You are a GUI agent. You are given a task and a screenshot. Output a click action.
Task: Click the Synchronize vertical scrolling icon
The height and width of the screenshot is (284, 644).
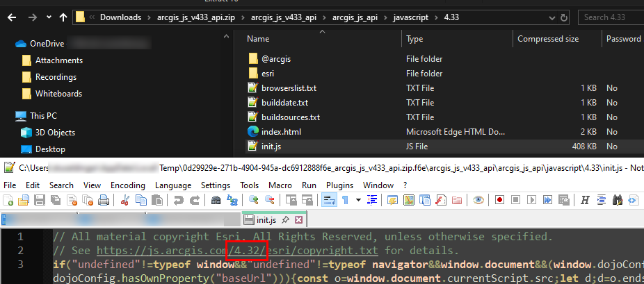[291, 200]
